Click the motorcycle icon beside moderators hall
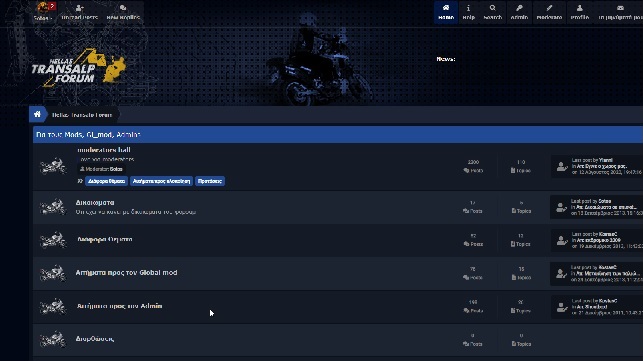643x361 pixels. (53, 166)
